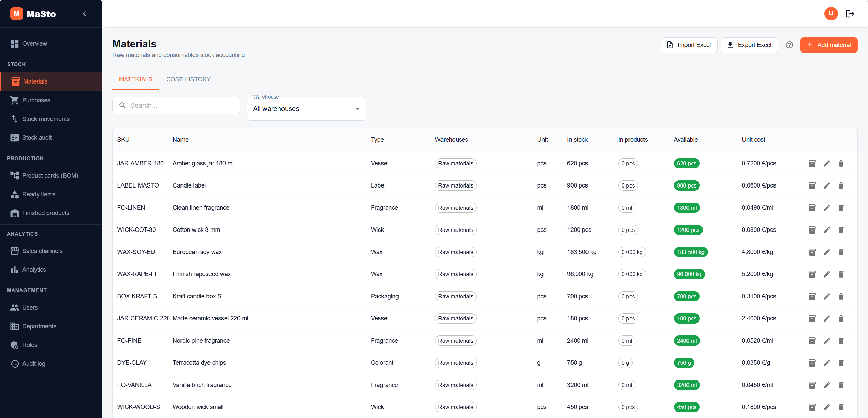868x418 pixels.
Task: Click SKU WAX-RAPE-FI
Action: tap(136, 274)
